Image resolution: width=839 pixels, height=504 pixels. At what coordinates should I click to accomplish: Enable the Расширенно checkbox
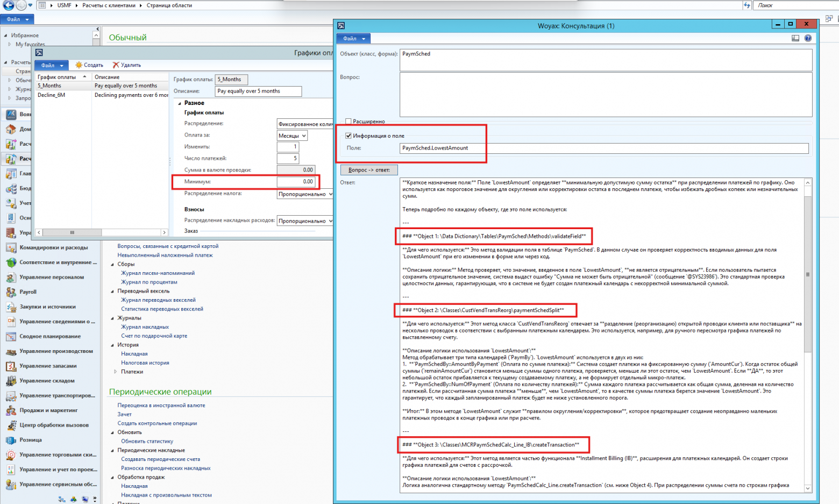pyautogui.click(x=349, y=122)
